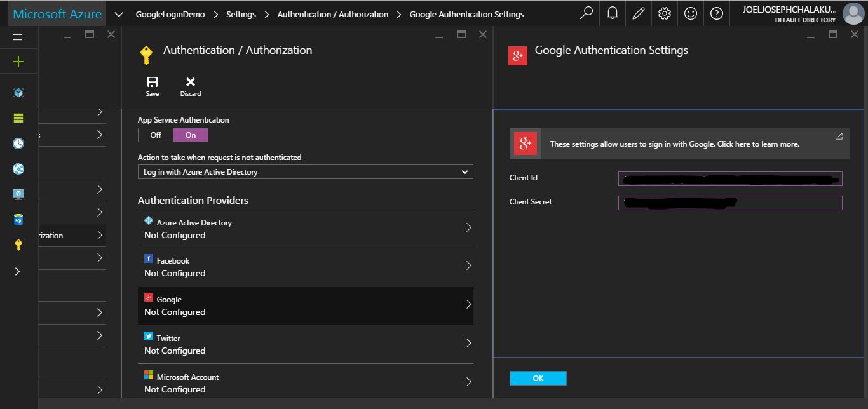The width and height of the screenshot is (868, 409).
Task: Click the Microsoft Account four-color logo
Action: [149, 375]
